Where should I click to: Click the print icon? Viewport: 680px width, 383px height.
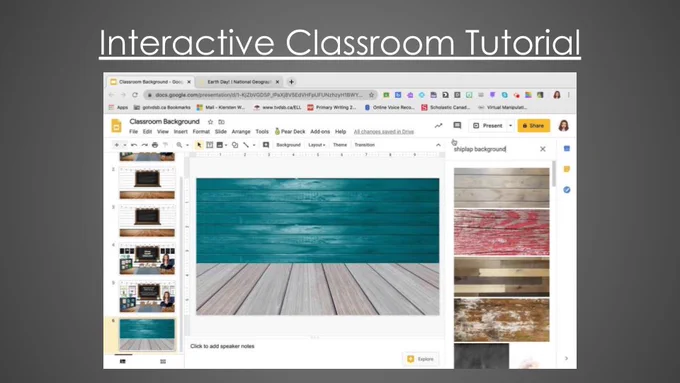tap(155, 145)
